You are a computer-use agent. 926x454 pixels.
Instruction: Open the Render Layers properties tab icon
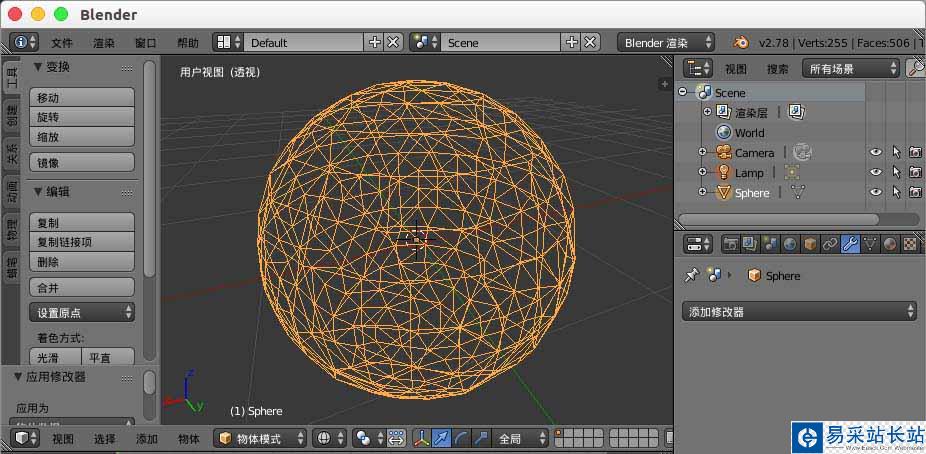click(x=750, y=243)
